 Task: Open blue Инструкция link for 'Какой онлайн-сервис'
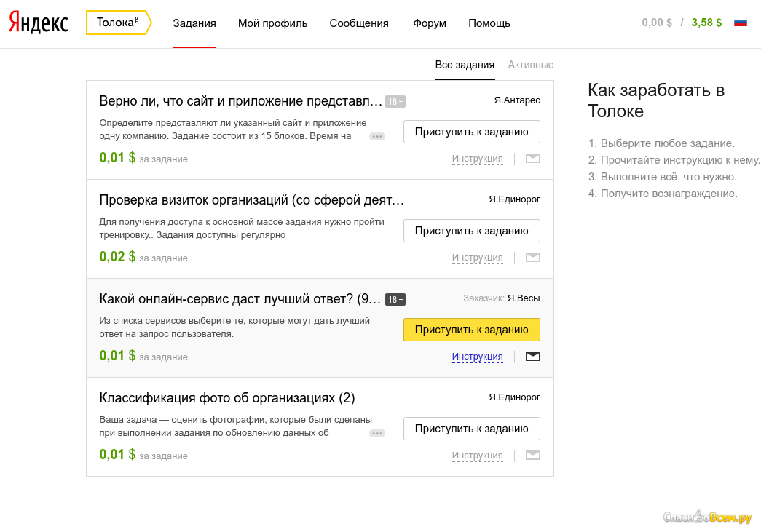[x=478, y=357]
